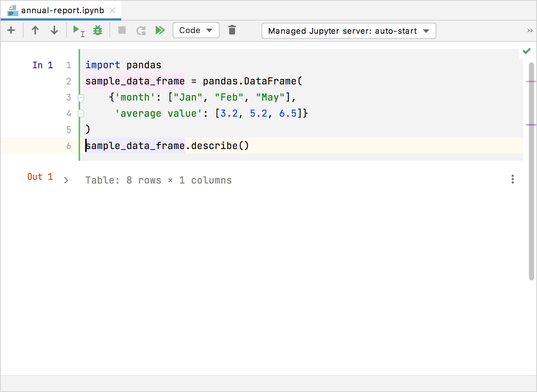Click the fold marker on line 4
Screen dimensions: 537x392
pyautogui.click(x=81, y=113)
